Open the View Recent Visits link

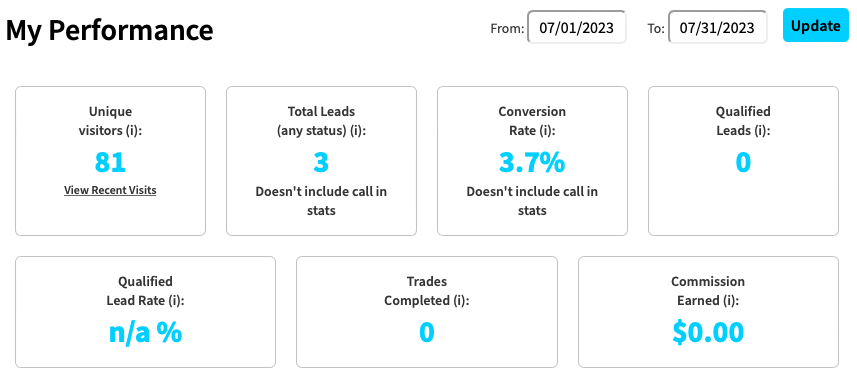(110, 190)
